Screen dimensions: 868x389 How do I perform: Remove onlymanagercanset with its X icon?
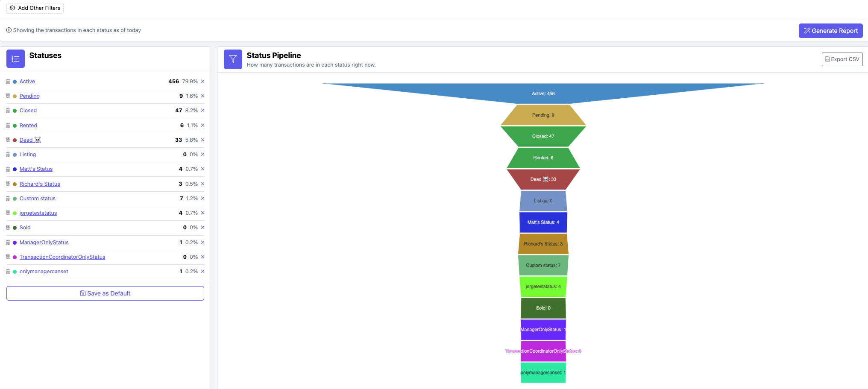202,272
